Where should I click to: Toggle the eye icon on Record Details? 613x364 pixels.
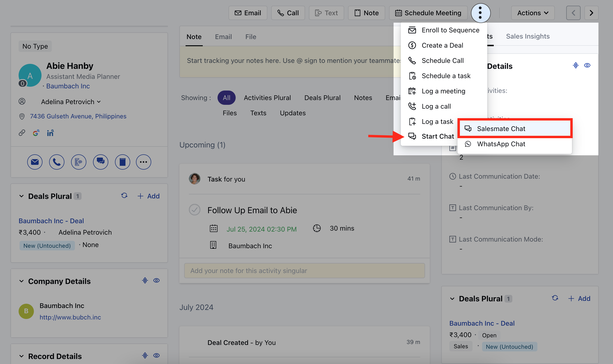pos(156,355)
